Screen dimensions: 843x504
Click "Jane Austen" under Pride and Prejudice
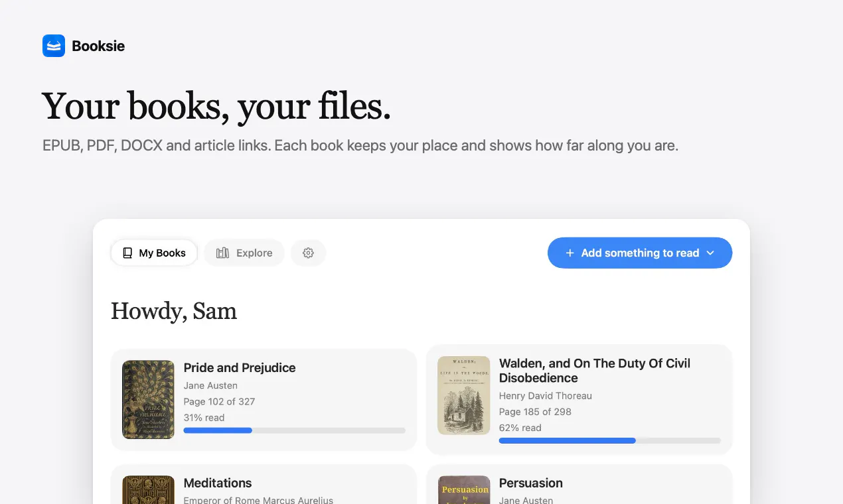point(210,385)
